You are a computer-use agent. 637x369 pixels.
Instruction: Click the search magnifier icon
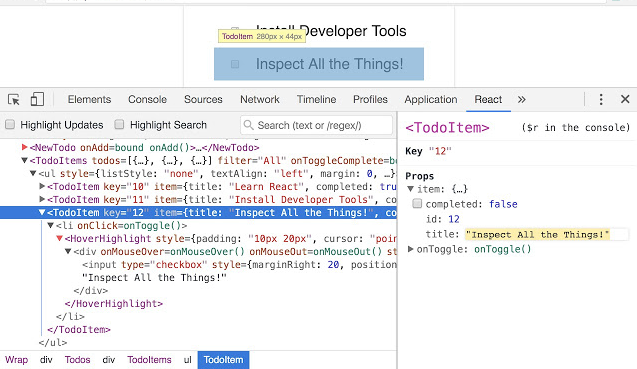(249, 125)
